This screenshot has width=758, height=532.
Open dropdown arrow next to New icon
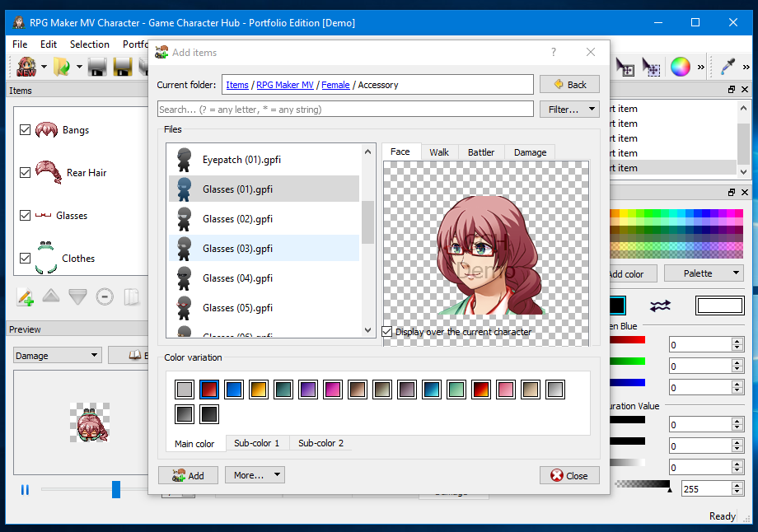click(44, 67)
